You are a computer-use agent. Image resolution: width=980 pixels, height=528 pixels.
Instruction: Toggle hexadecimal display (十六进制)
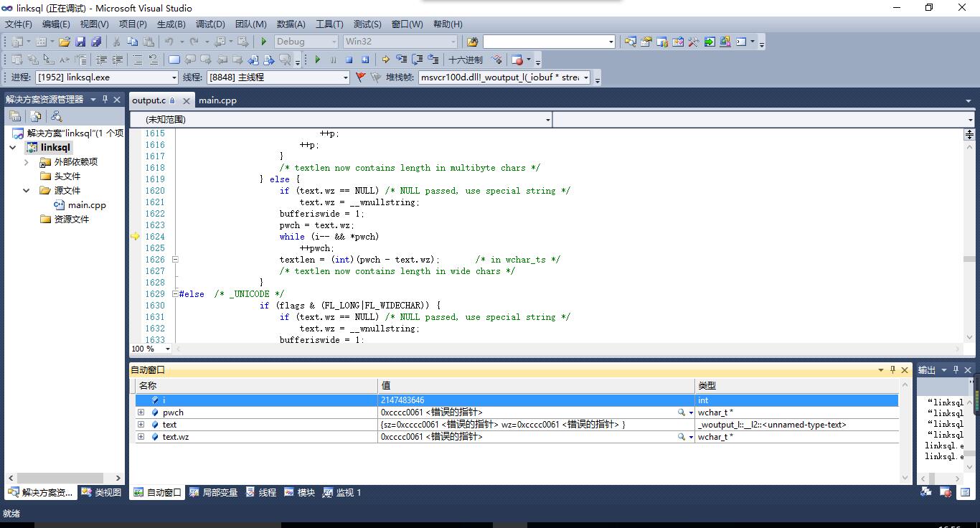click(466, 60)
